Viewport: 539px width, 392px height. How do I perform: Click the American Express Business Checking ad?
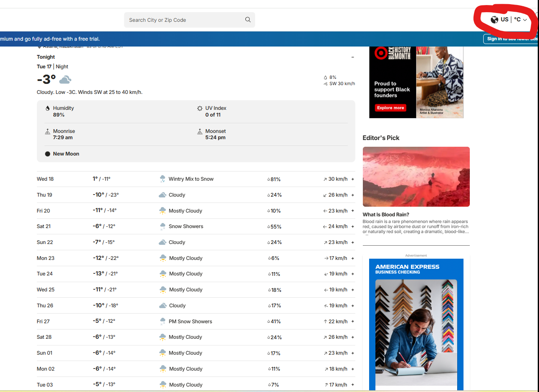coord(416,323)
